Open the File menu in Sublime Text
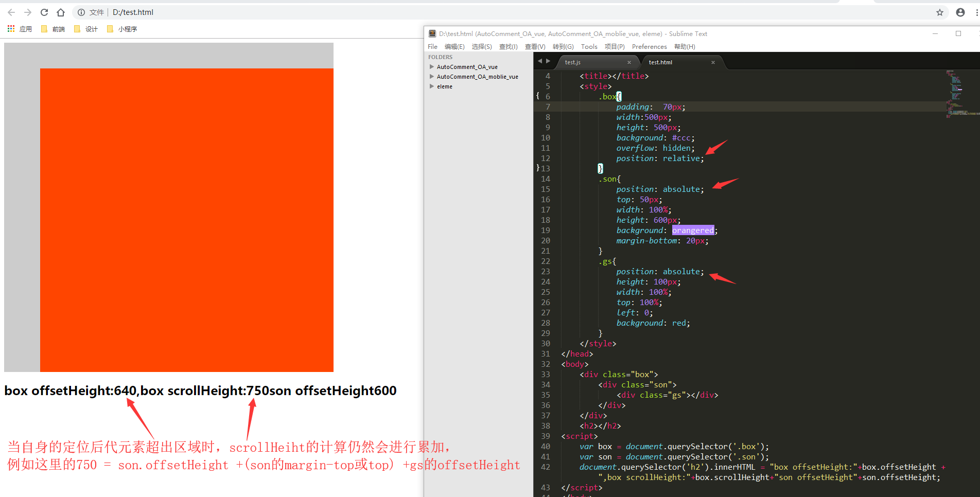The width and height of the screenshot is (980, 497). coord(432,47)
